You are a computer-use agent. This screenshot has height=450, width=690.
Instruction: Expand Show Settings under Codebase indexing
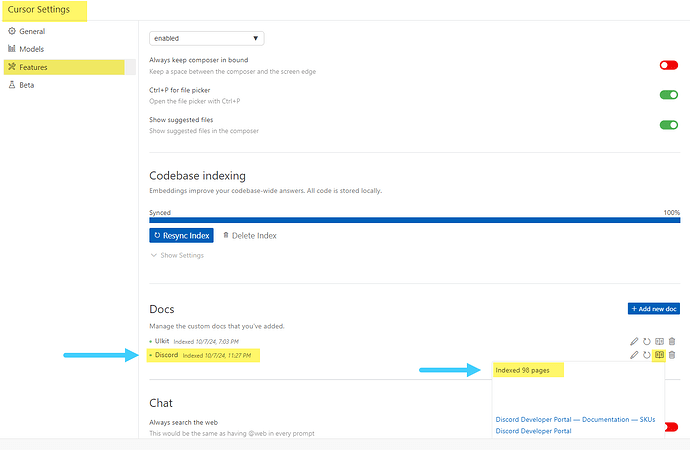pyautogui.click(x=176, y=256)
